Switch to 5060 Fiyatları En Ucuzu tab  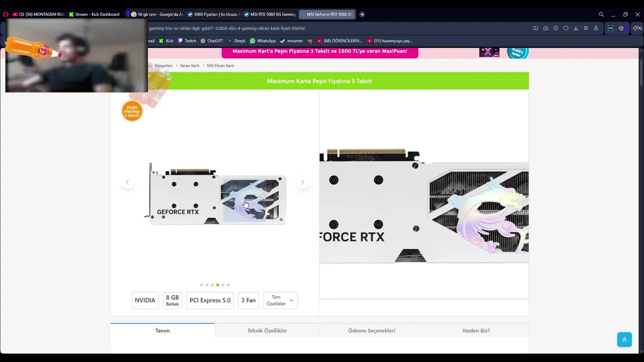pyautogui.click(x=214, y=15)
